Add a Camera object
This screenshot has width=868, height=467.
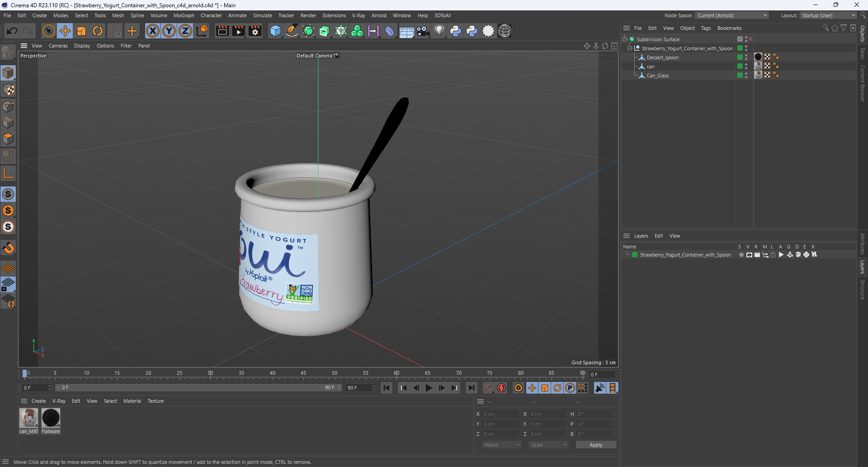[x=423, y=31]
